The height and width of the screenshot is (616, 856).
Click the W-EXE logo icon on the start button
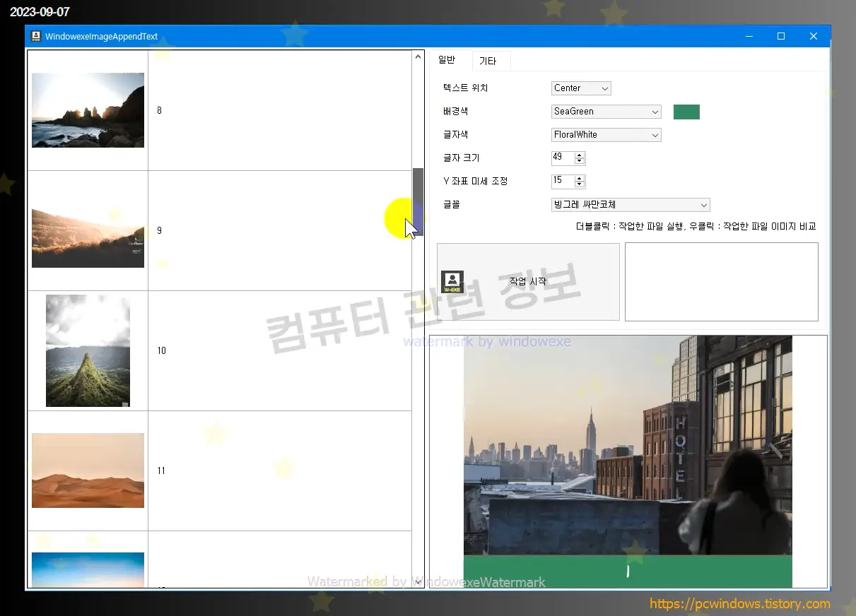[x=452, y=282]
